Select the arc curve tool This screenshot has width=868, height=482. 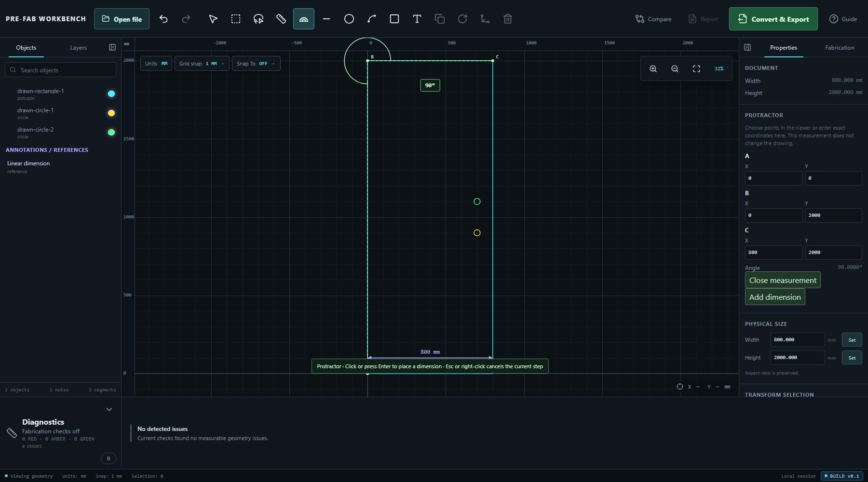[372, 19]
